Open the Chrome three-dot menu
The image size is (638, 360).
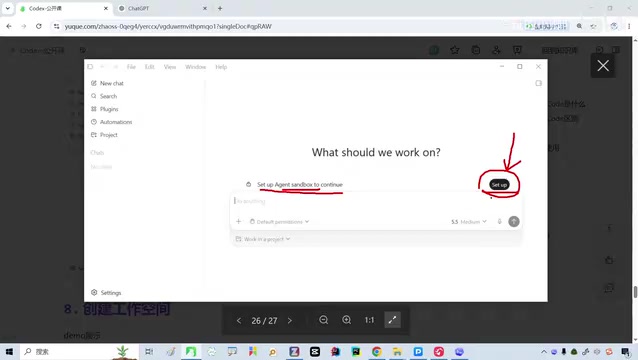(629, 26)
